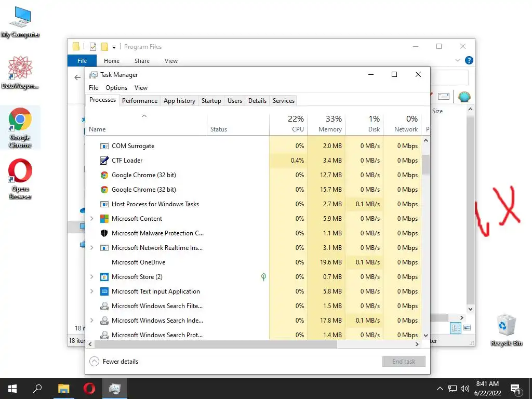
Task: Expand the Microsoft Store (2) group
Action: point(91,277)
